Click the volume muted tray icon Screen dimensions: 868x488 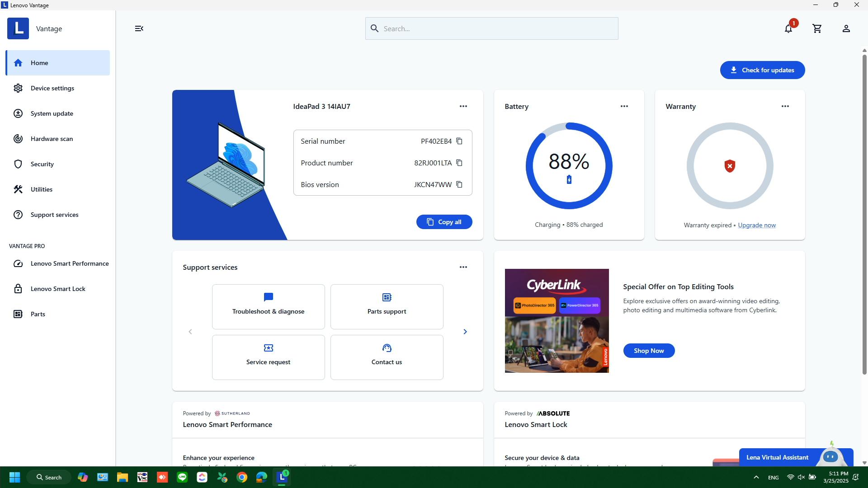(801, 477)
